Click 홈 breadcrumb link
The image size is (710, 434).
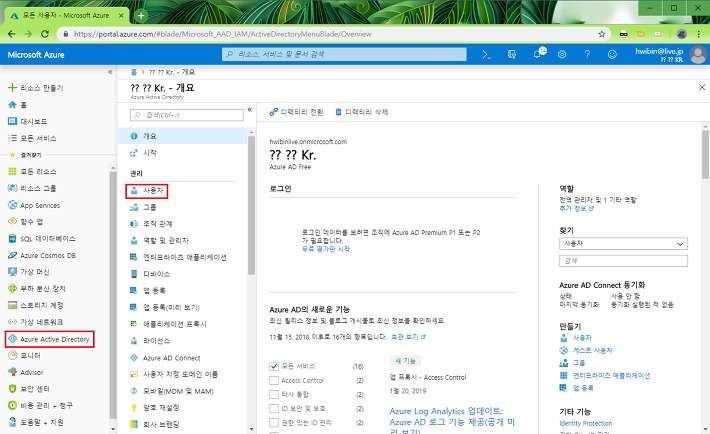pos(134,72)
